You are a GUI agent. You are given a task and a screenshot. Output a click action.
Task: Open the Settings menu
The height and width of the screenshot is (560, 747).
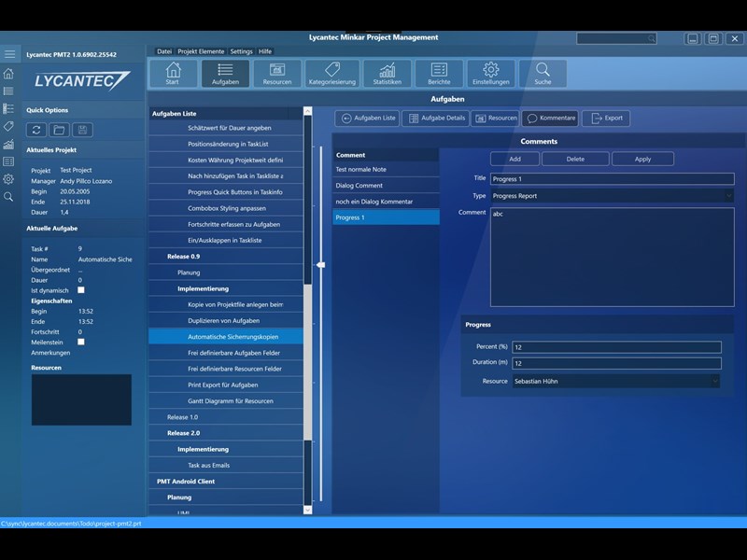tap(242, 51)
